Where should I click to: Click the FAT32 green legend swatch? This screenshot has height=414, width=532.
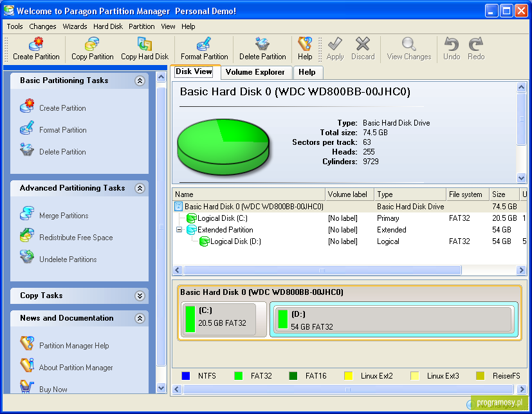click(x=238, y=376)
